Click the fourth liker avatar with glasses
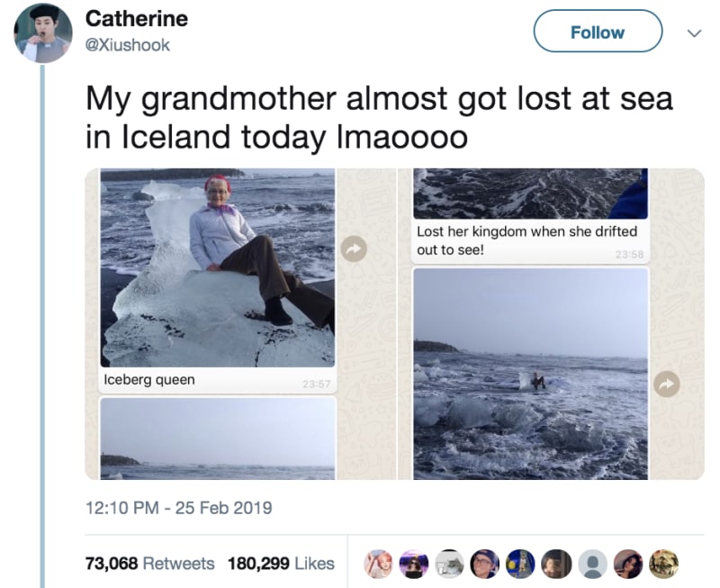This screenshot has width=720, height=588. pos(484,564)
